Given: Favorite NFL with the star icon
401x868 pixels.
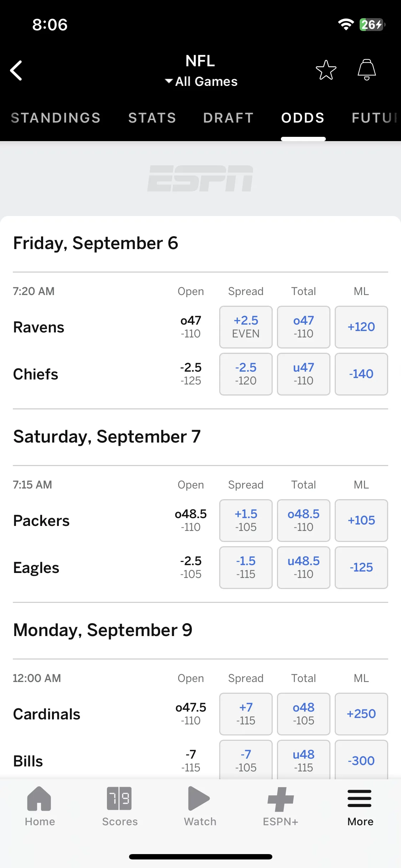Looking at the screenshot, I should tap(326, 70).
